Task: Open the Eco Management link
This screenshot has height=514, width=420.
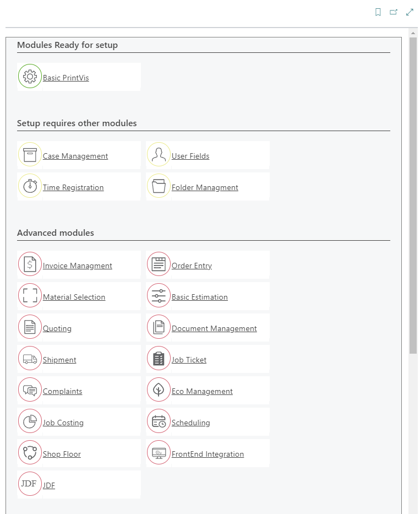Action: coord(202,391)
